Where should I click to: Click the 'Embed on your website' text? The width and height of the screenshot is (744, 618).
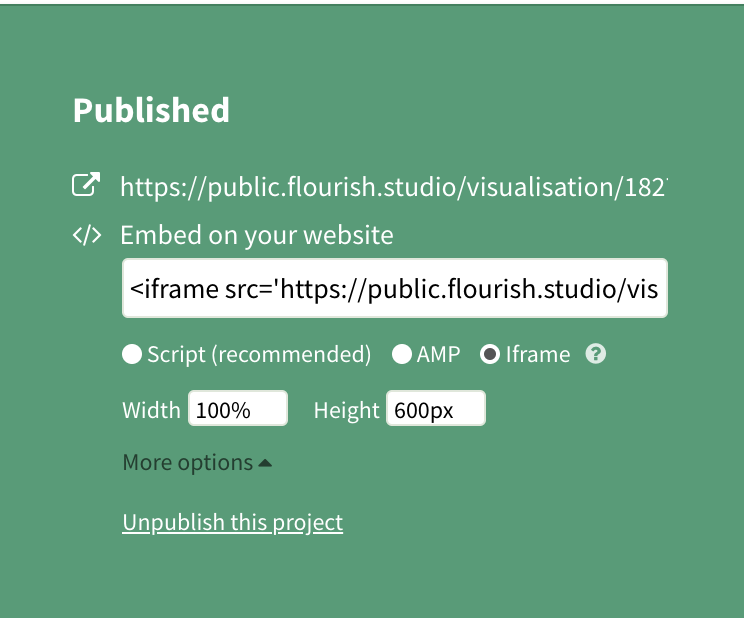(x=256, y=235)
